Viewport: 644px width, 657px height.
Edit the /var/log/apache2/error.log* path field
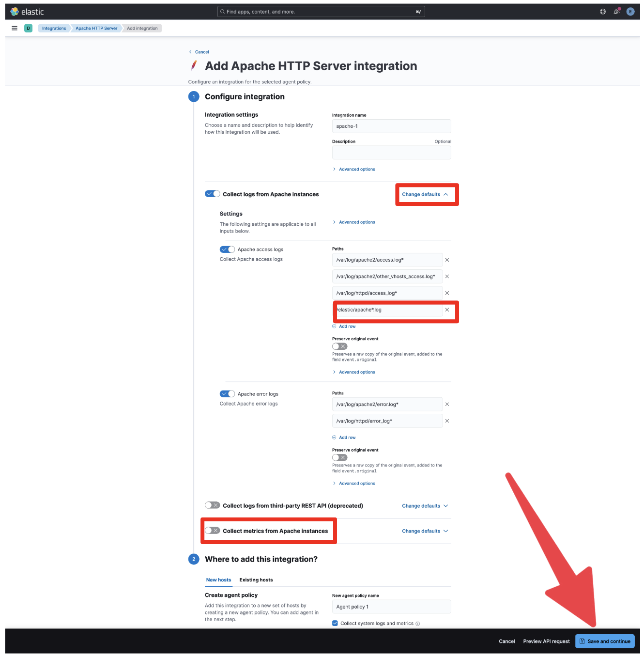(x=387, y=404)
